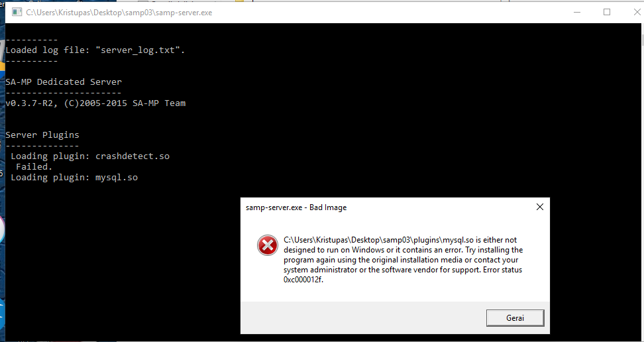644x342 pixels.
Task: Click the 'samp-server.exe - Bad Image' dialog title
Action: 296,207
